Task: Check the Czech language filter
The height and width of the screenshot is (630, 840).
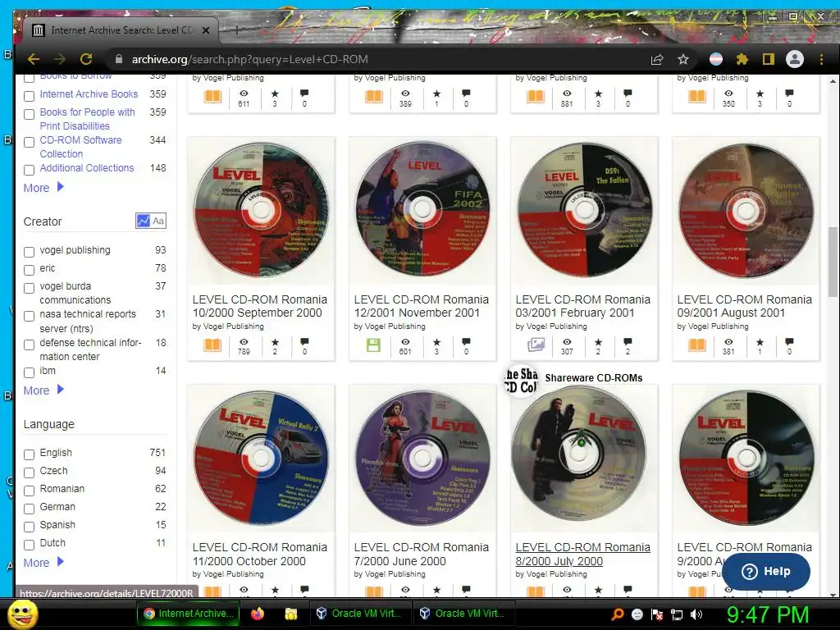Action: [x=30, y=472]
